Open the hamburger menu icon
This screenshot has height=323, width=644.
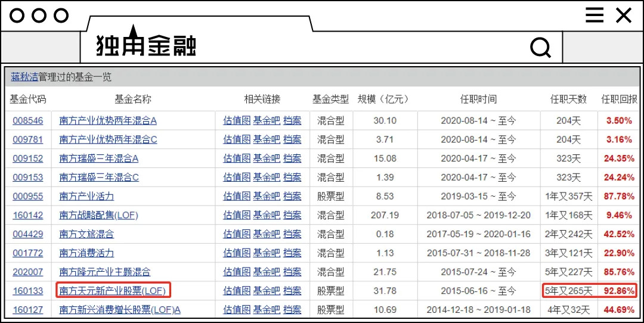coord(595,16)
